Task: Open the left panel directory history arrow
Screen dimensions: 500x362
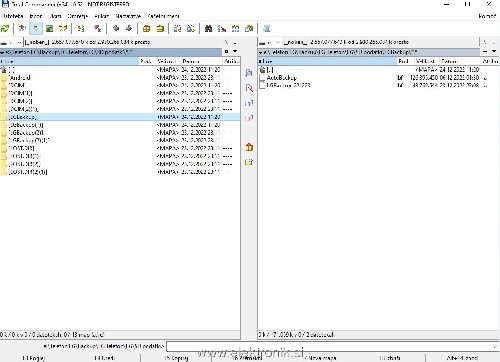Action: tap(235, 51)
